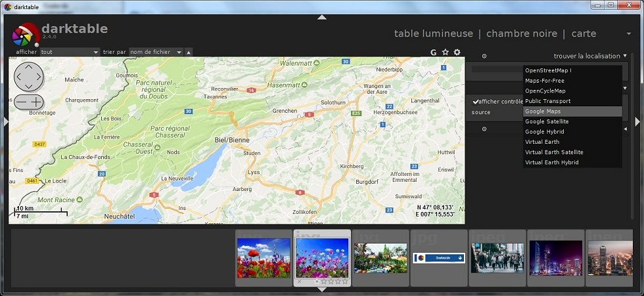This screenshot has width=644, height=296.
Task: Collapse the trouver la localisation module
Action: (625, 56)
